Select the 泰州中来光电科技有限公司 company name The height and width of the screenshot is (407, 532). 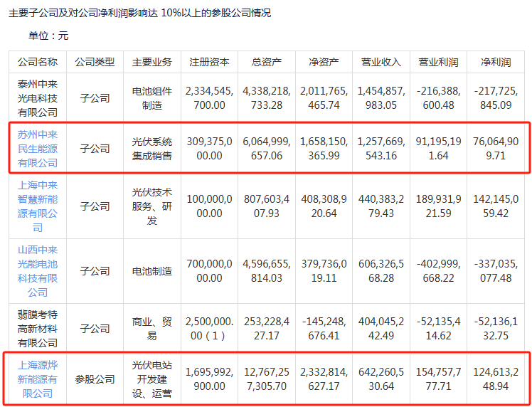[38, 98]
